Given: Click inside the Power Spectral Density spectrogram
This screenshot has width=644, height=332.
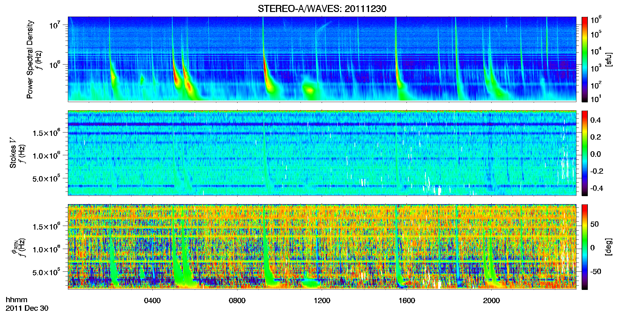Looking at the screenshot, I should pos(322,59).
